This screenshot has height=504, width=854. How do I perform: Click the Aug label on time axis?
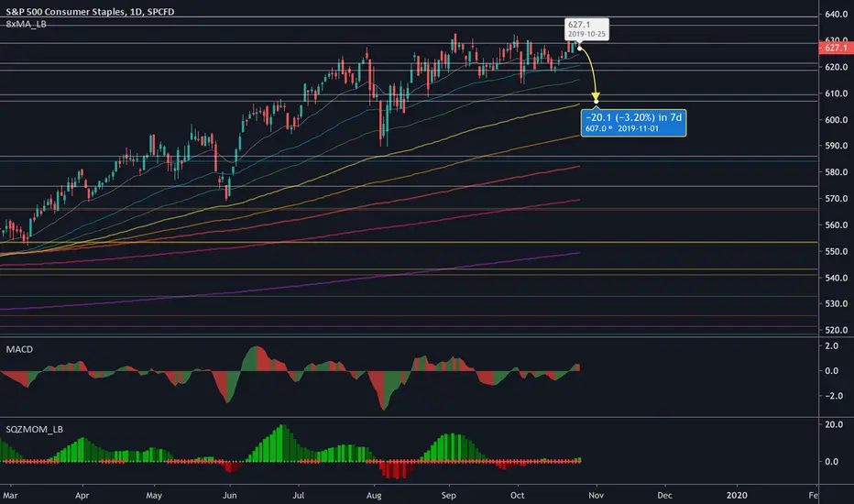tap(374, 495)
